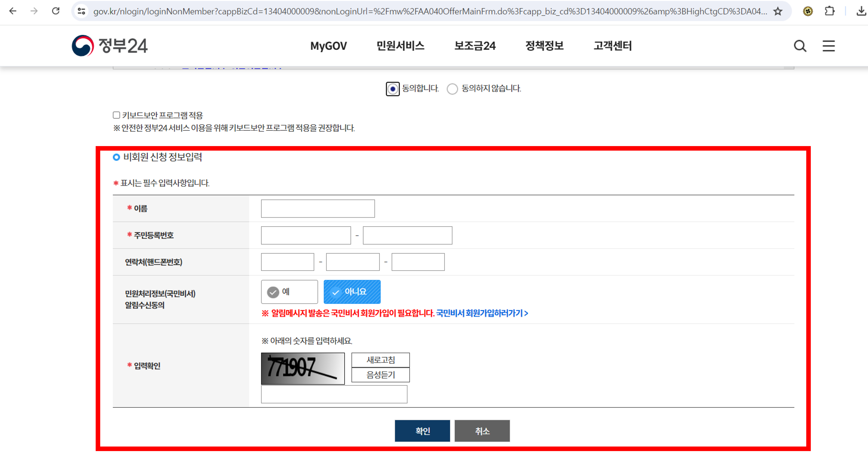This screenshot has height=456, width=868.
Task: Go back to the previous page
Action: [x=12, y=11]
